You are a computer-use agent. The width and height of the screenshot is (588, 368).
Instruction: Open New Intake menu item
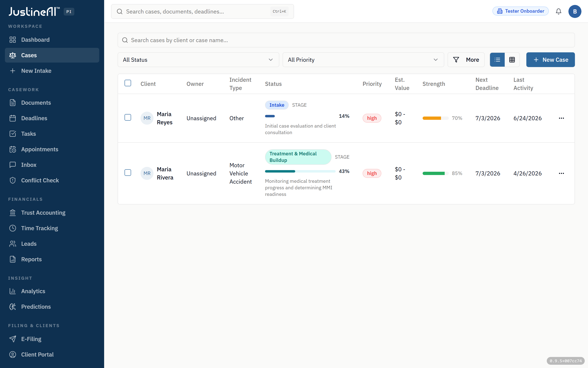click(52, 71)
